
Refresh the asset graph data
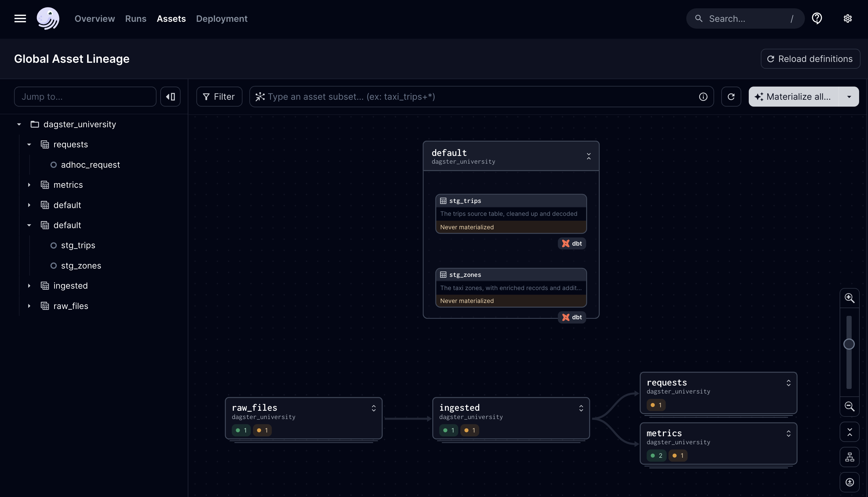(x=731, y=97)
